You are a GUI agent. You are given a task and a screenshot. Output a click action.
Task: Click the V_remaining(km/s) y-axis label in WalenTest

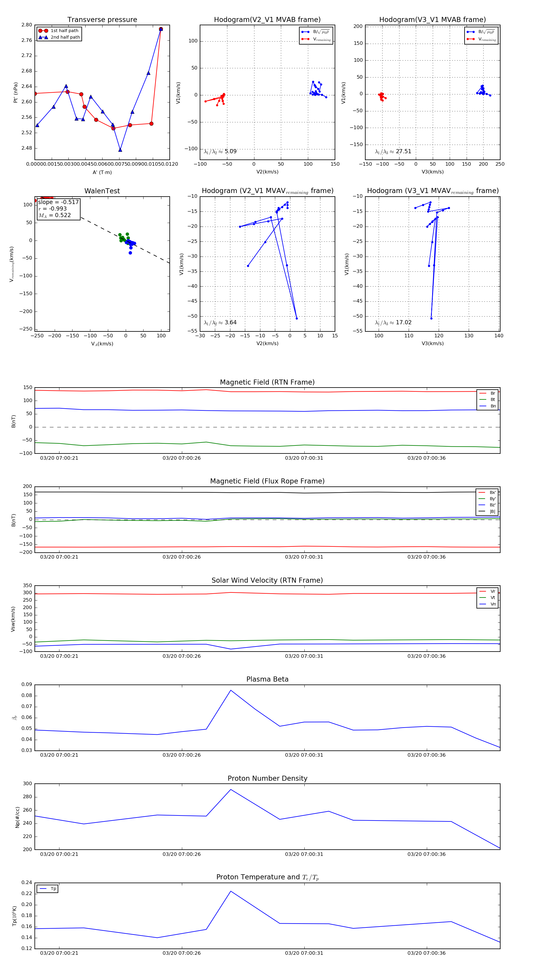coord(12,264)
